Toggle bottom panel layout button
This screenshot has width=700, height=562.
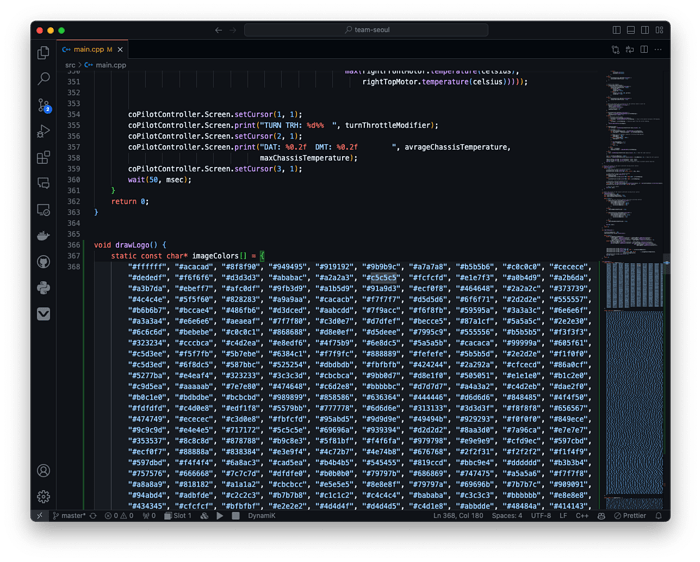click(x=630, y=30)
